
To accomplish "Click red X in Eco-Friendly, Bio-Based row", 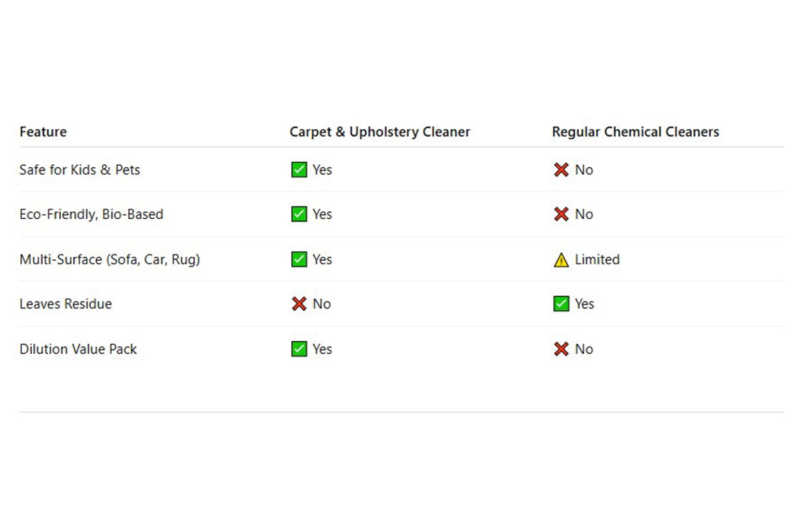I will click(561, 214).
